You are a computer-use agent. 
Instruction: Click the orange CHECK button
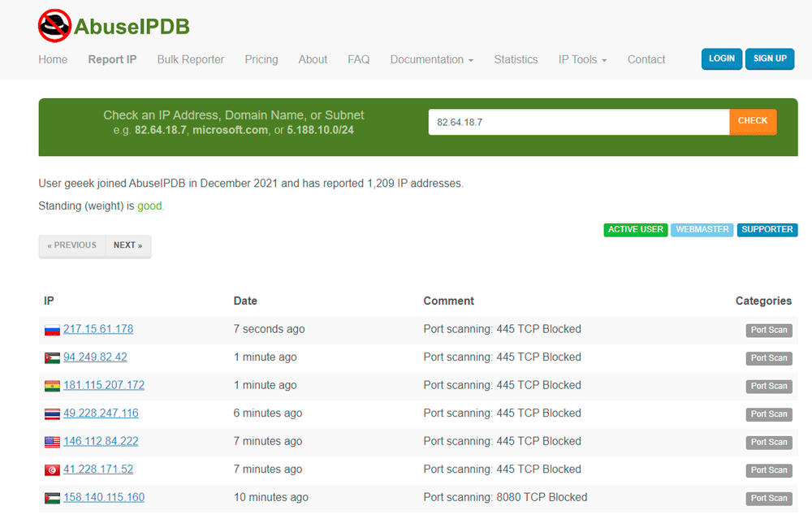point(753,121)
